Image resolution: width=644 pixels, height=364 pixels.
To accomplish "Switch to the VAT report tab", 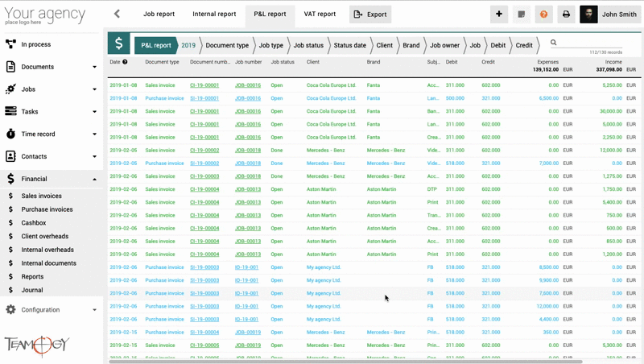I will 320,14.
